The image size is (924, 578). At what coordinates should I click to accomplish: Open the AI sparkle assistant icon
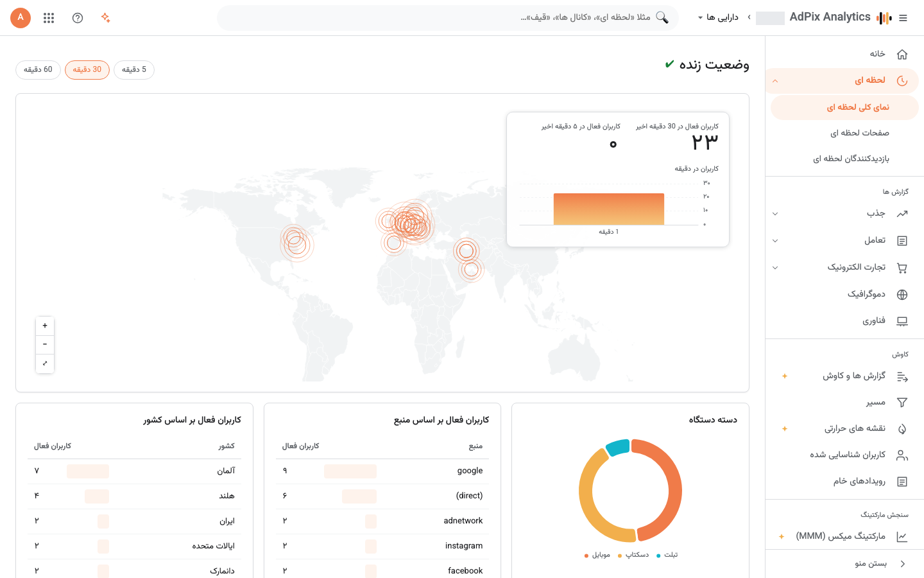pos(106,18)
